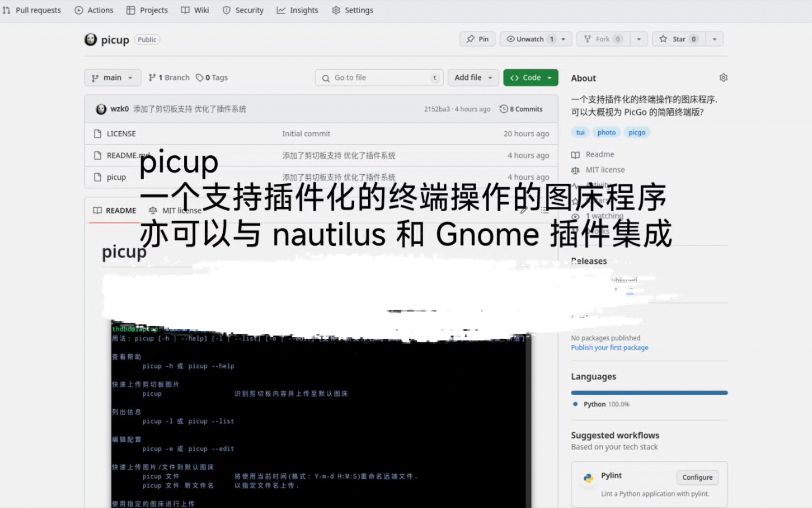Open the green Code dropdown
Image resolution: width=812 pixels, height=508 pixels.
pyautogui.click(x=531, y=78)
